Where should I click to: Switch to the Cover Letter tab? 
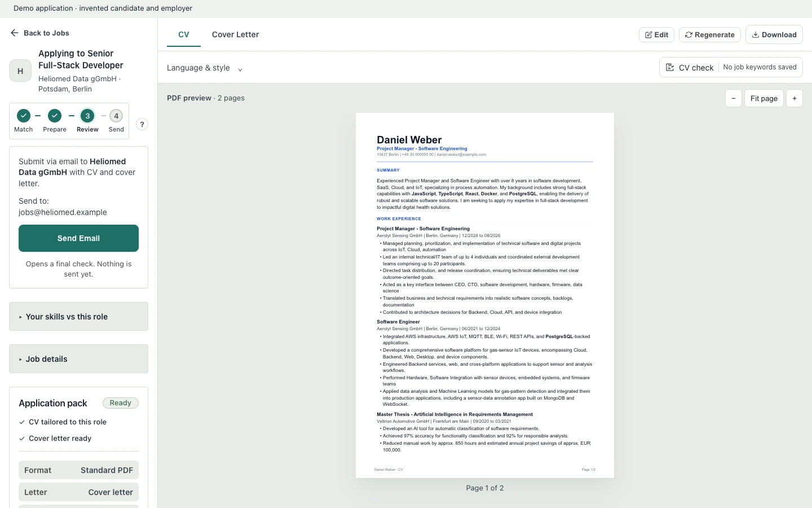pos(236,34)
